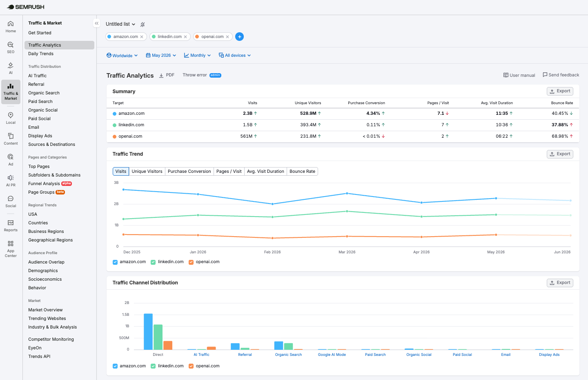
Task: Add a new domain with plus button
Action: point(240,37)
